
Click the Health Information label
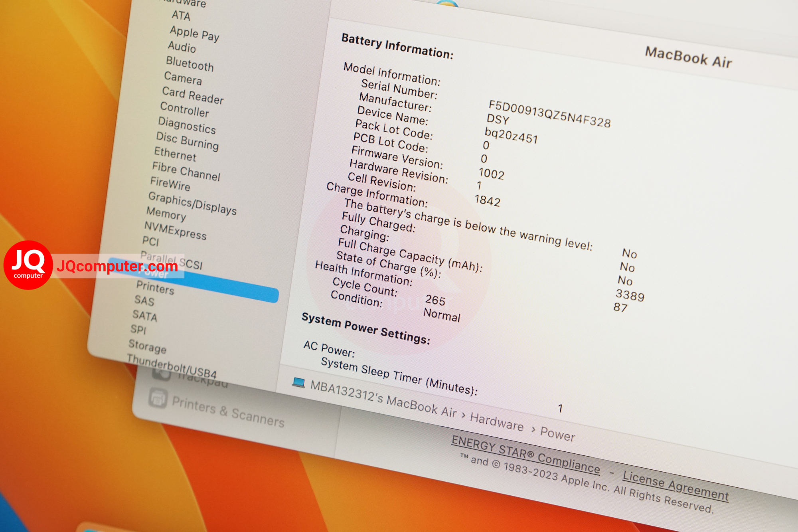point(364,273)
